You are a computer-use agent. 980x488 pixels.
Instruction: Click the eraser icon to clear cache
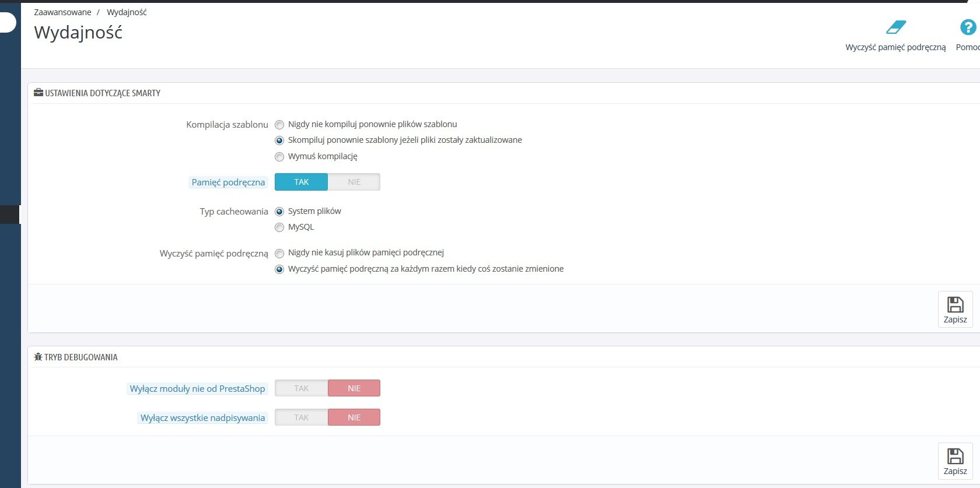[x=895, y=27]
